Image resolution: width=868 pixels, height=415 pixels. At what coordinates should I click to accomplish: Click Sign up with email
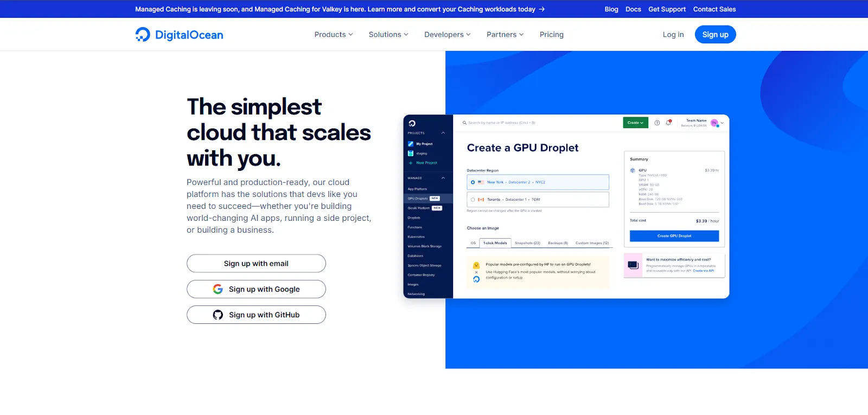[256, 264]
